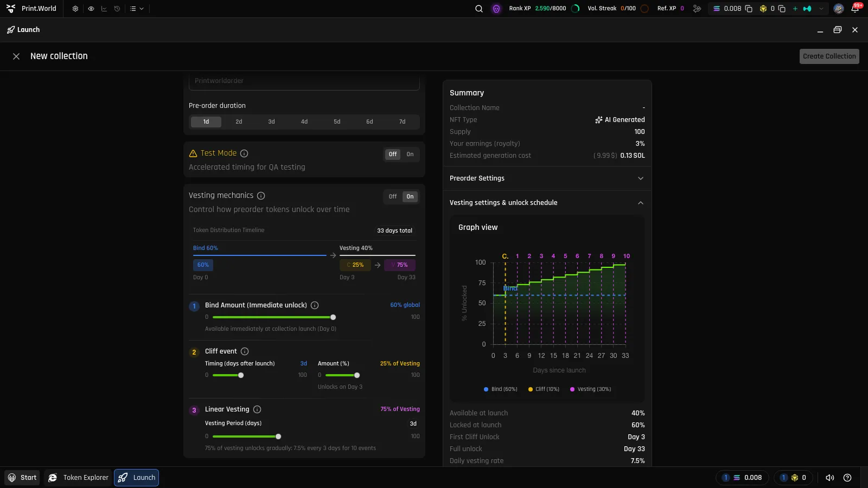Click the Bind (60%) legend item
Screen dimensions: 868x488
(500, 389)
